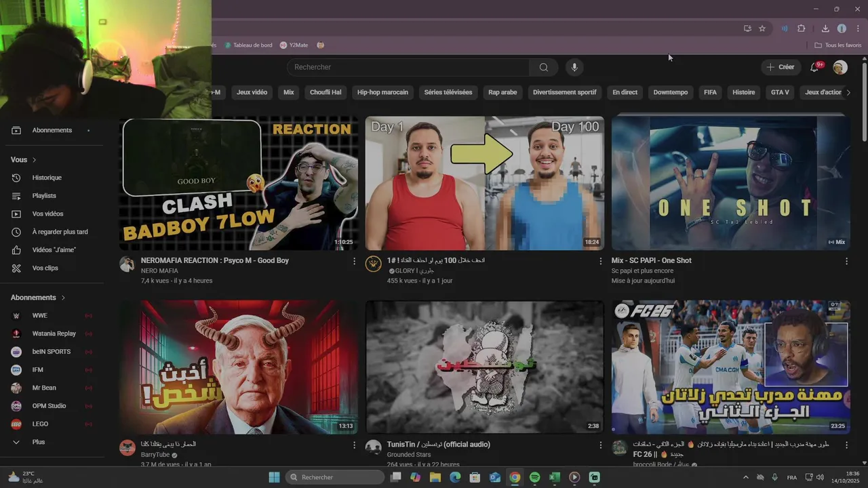
Task: Open NERO MAFIA channel avatar
Action: pos(127,264)
